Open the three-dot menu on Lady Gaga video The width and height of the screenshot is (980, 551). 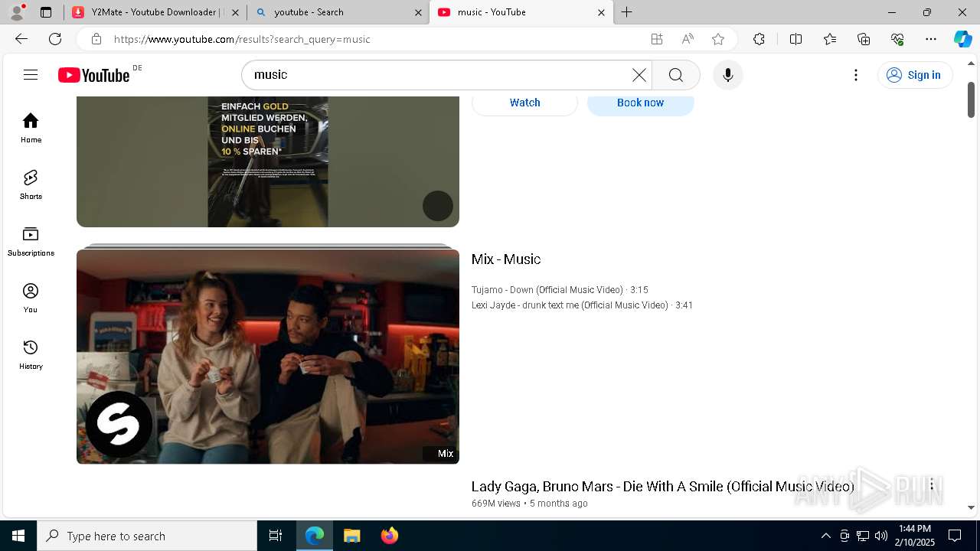[932, 486]
